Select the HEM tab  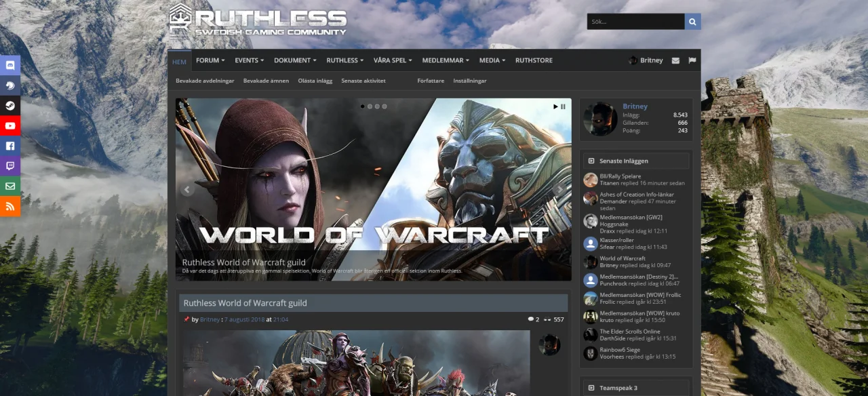tap(179, 61)
